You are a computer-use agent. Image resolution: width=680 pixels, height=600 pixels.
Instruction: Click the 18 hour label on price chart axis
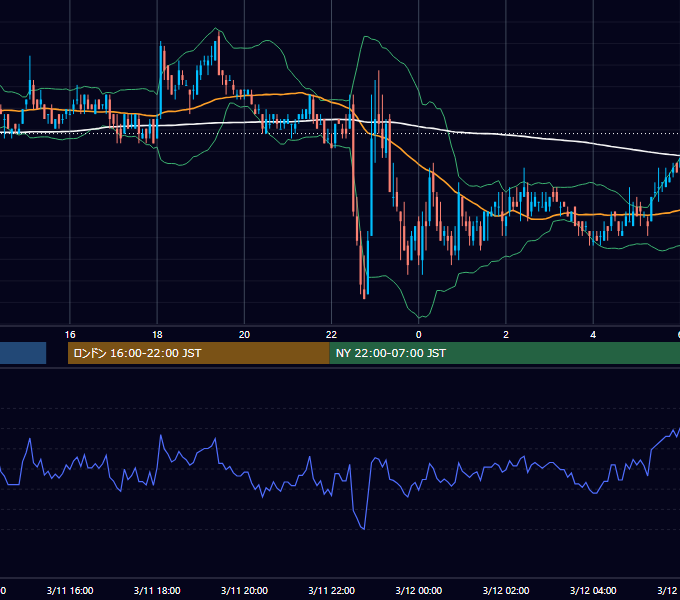pos(157,335)
